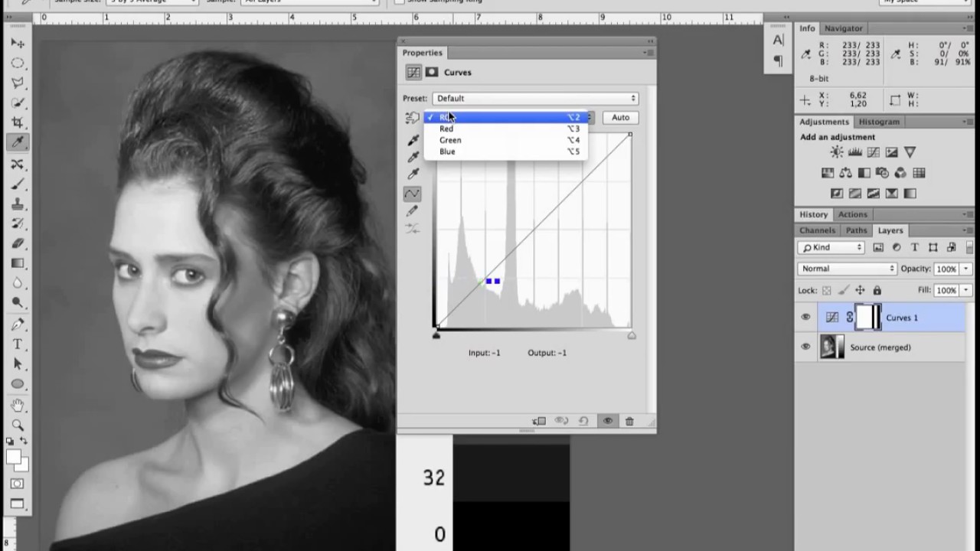The image size is (980, 551).
Task: Open the Opacity slider dropdown arrow
Action: [x=966, y=269]
